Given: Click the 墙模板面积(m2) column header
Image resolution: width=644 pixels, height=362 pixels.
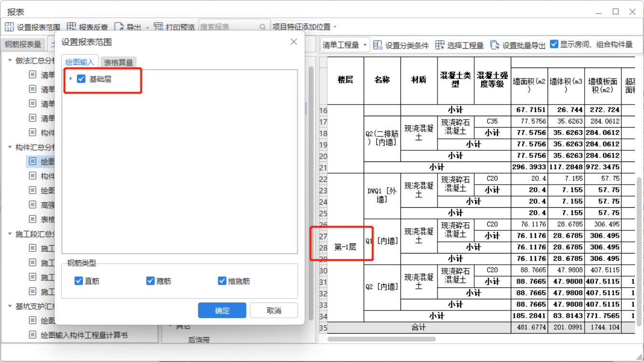Looking at the screenshot, I should (x=603, y=86).
